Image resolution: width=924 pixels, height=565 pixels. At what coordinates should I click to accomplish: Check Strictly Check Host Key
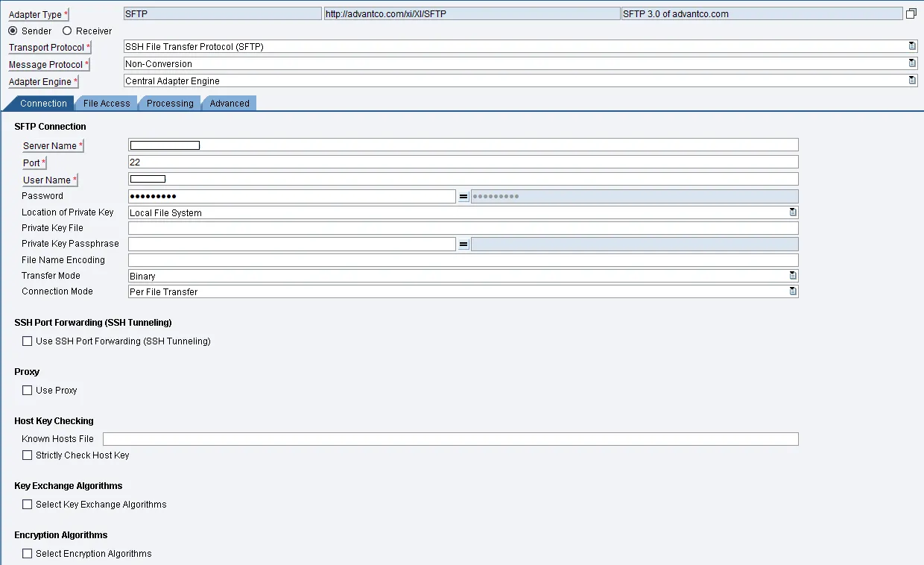28,455
